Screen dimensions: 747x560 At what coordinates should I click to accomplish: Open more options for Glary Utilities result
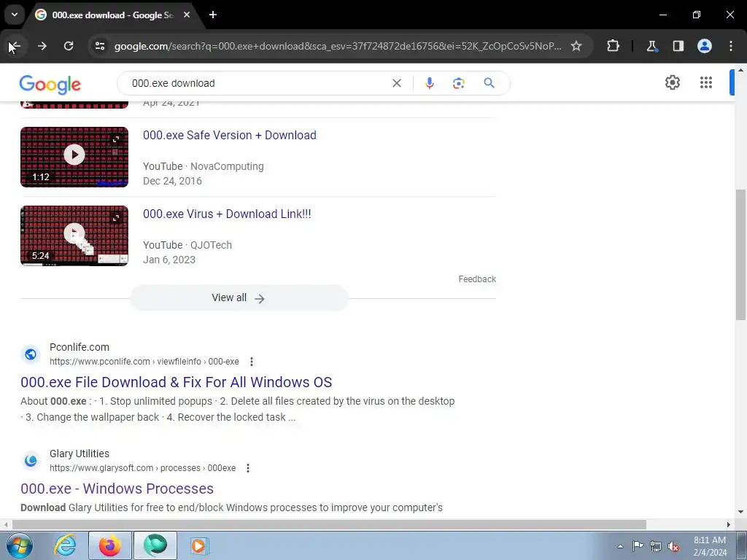click(x=248, y=469)
